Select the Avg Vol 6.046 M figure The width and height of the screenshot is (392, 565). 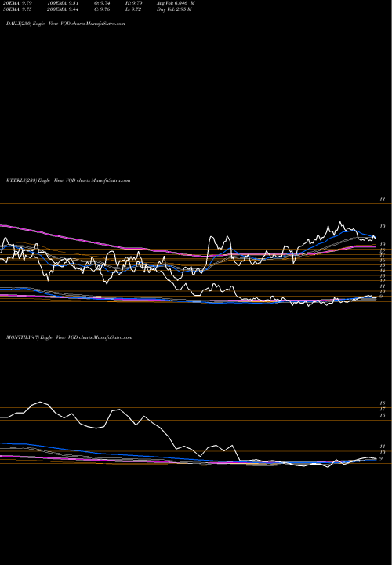176,3
